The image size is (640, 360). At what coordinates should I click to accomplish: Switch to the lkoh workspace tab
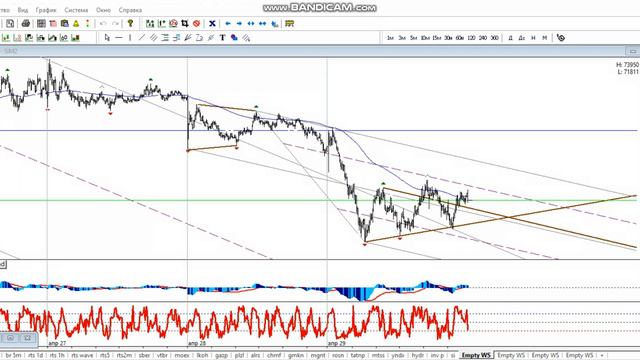(x=202, y=355)
